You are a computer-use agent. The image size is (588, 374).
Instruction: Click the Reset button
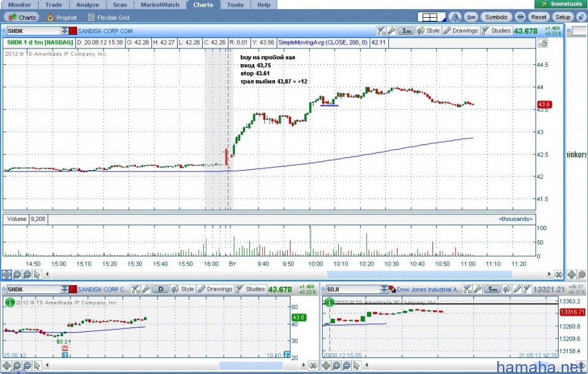[x=538, y=17]
